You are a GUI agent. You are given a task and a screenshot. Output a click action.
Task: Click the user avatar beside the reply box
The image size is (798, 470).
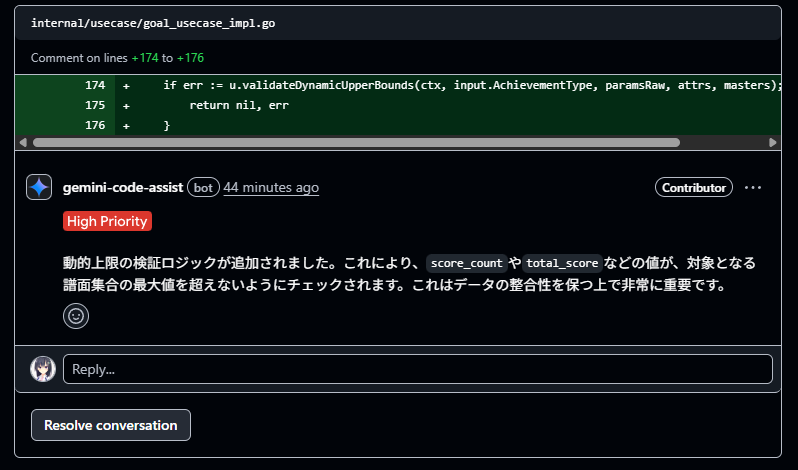[43, 369]
